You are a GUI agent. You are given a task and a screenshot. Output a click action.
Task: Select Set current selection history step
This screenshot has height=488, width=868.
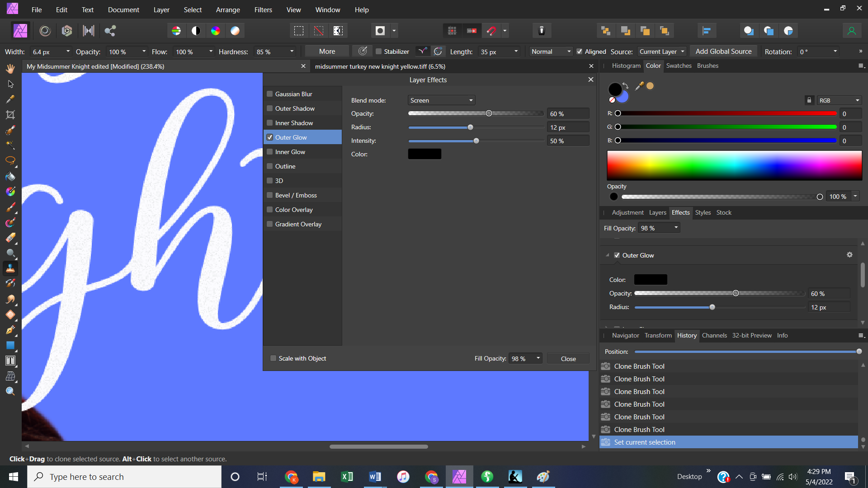[729, 442]
